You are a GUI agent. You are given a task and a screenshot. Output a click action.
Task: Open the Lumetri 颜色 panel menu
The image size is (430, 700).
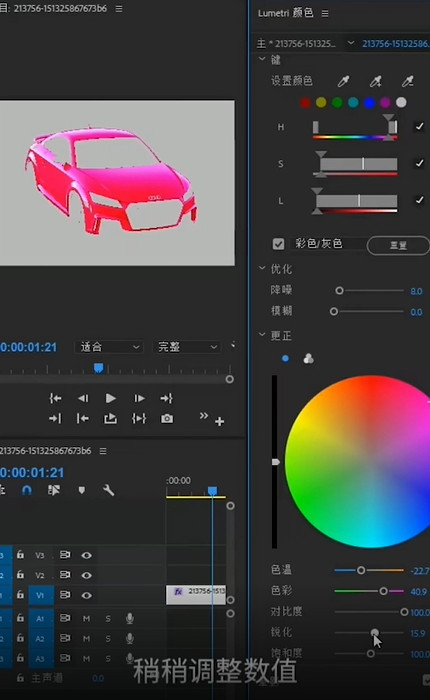325,14
